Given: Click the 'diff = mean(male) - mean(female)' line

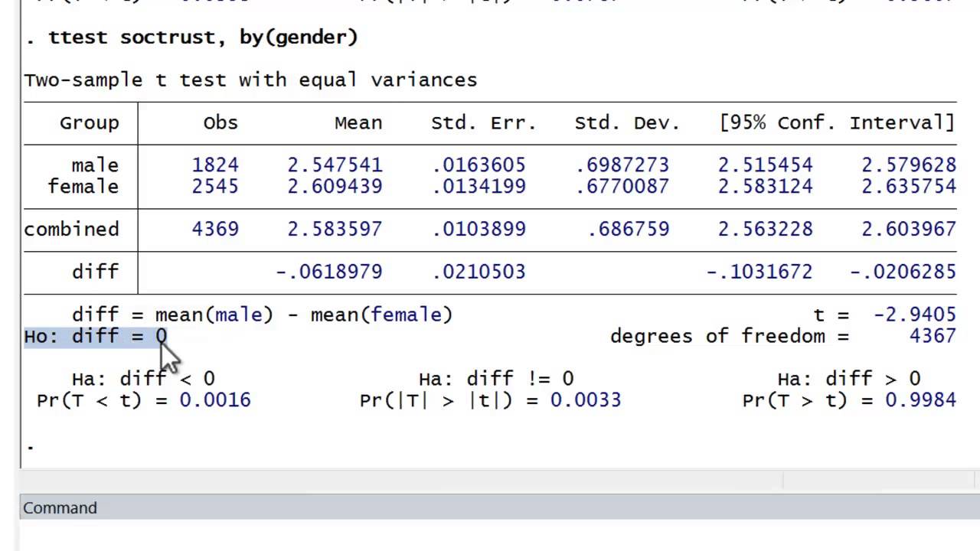Looking at the screenshot, I should click(x=263, y=315).
